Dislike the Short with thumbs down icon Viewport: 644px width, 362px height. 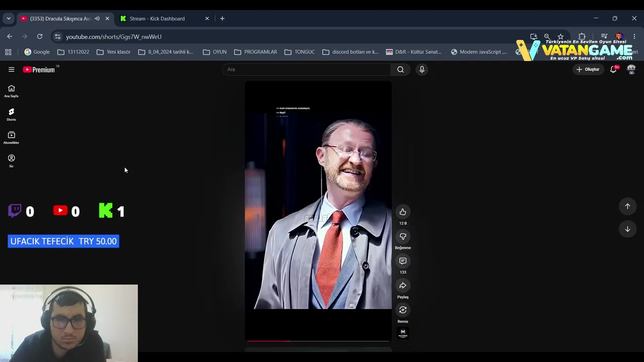tap(403, 237)
